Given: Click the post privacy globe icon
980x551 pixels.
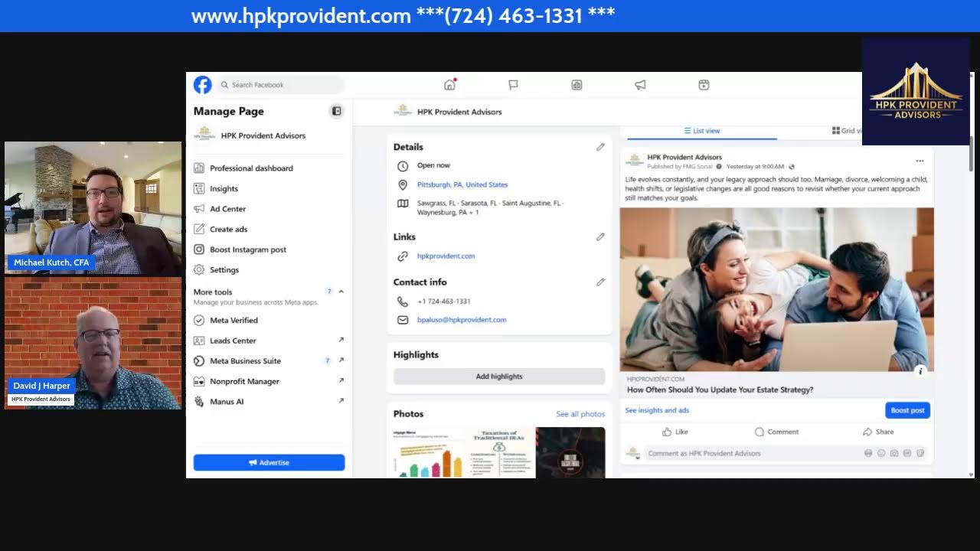Looking at the screenshot, I should click(x=792, y=166).
